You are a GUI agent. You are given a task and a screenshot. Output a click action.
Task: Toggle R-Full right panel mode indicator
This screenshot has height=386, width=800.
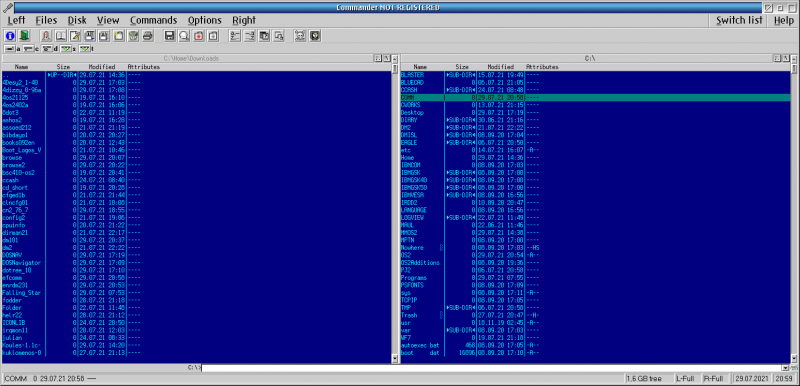(714, 378)
